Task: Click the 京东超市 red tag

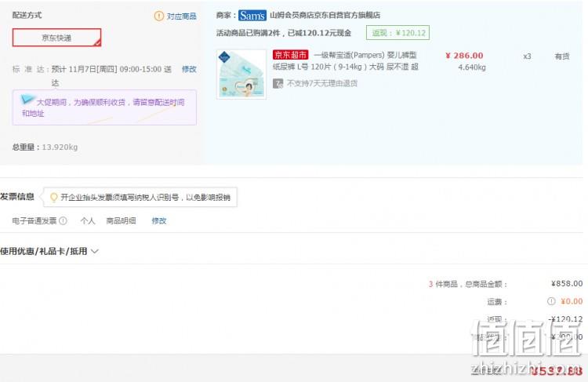Action: pyautogui.click(x=291, y=55)
